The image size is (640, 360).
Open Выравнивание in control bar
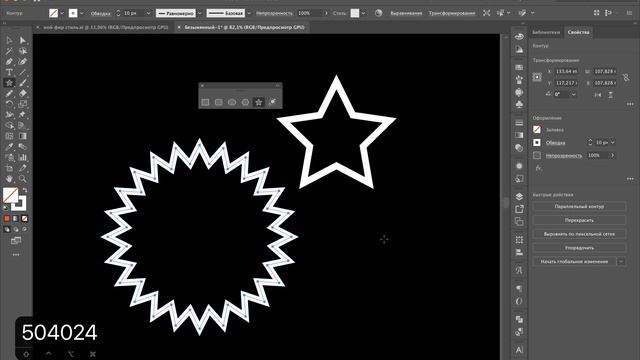[x=406, y=13]
